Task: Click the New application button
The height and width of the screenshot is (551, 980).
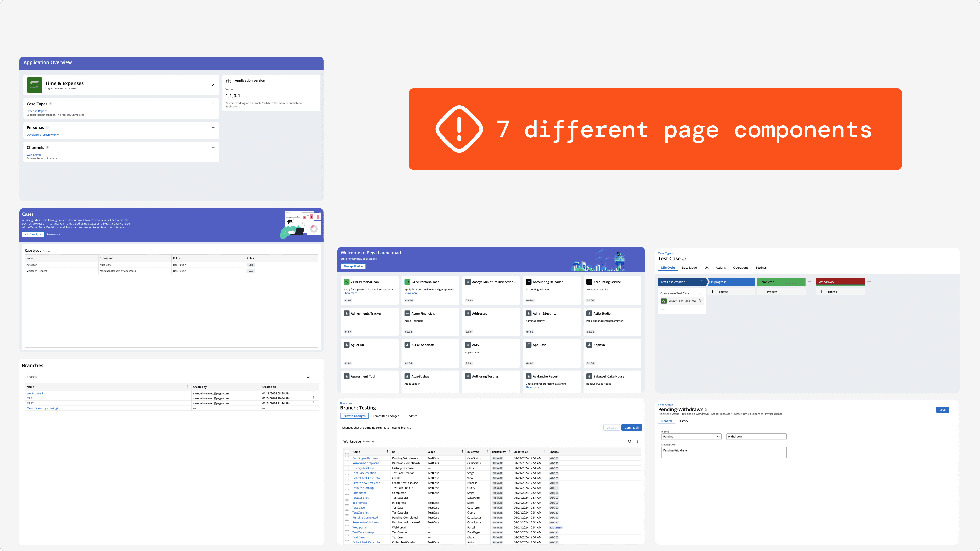Action: 353,266
